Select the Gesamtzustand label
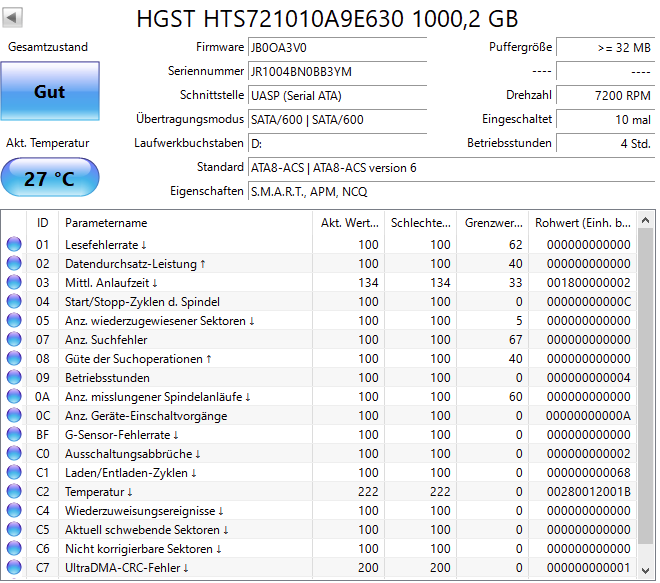660x583 pixels. click(x=48, y=47)
